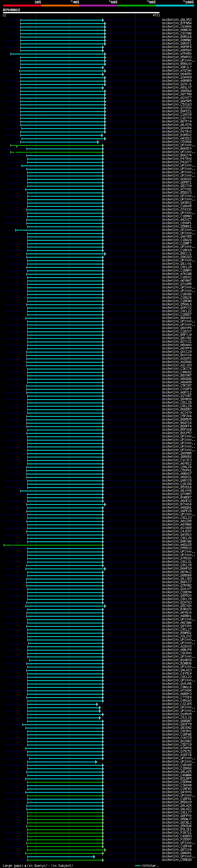
Task: Open hit UniRef100_B7FN54
Action: pyautogui.click(x=177, y=23)
